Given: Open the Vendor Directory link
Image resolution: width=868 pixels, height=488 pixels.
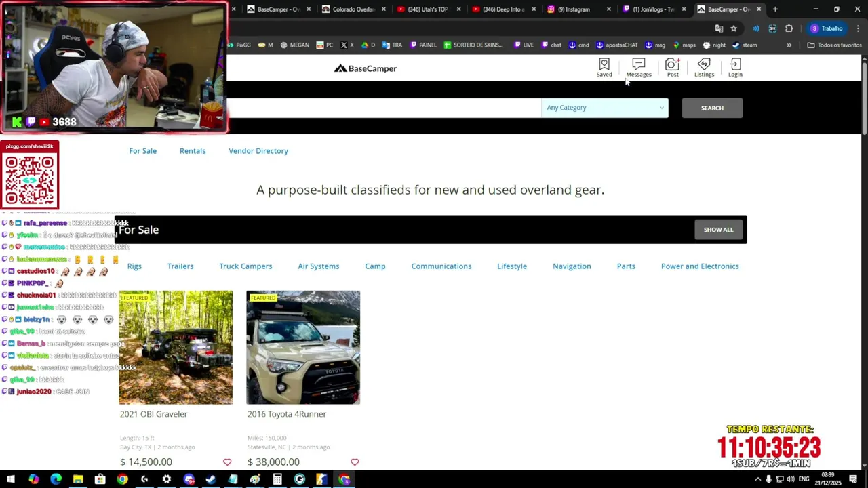Looking at the screenshot, I should [x=258, y=151].
